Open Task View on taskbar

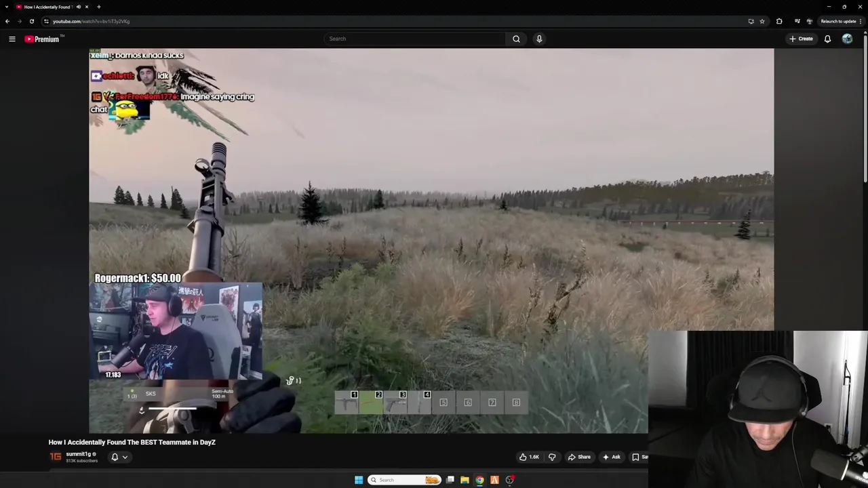coord(450,480)
